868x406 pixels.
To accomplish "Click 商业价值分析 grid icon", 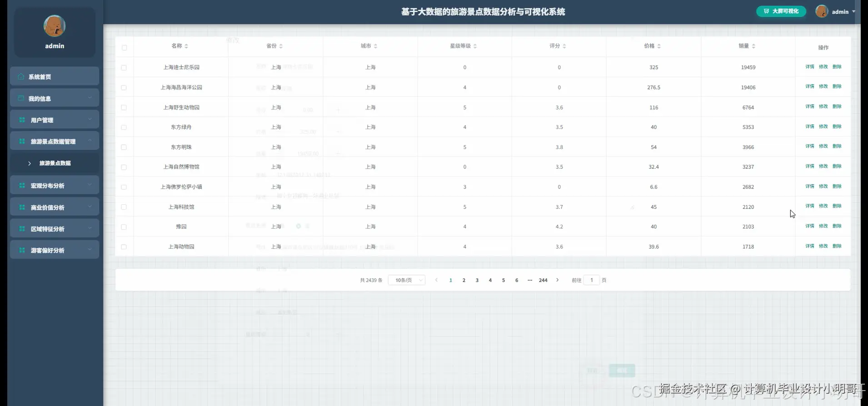I will [22, 207].
